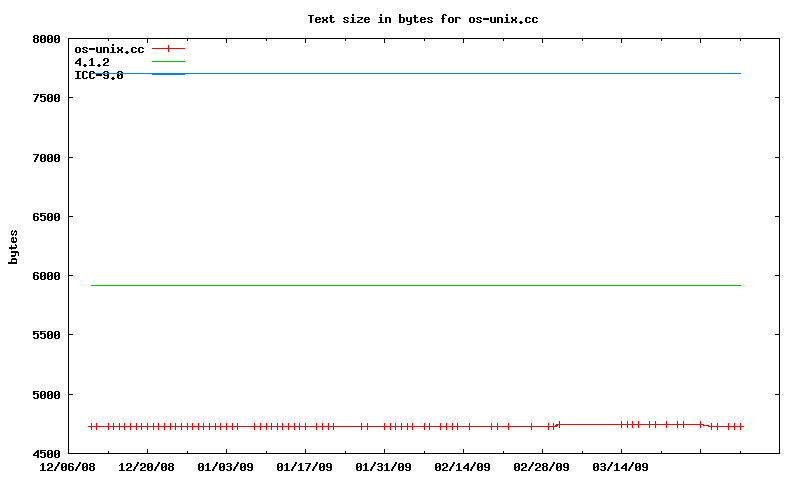This screenshot has width=800, height=480.
Task: Pick the 12/06/08 date on the x-axis
Action: (68, 467)
